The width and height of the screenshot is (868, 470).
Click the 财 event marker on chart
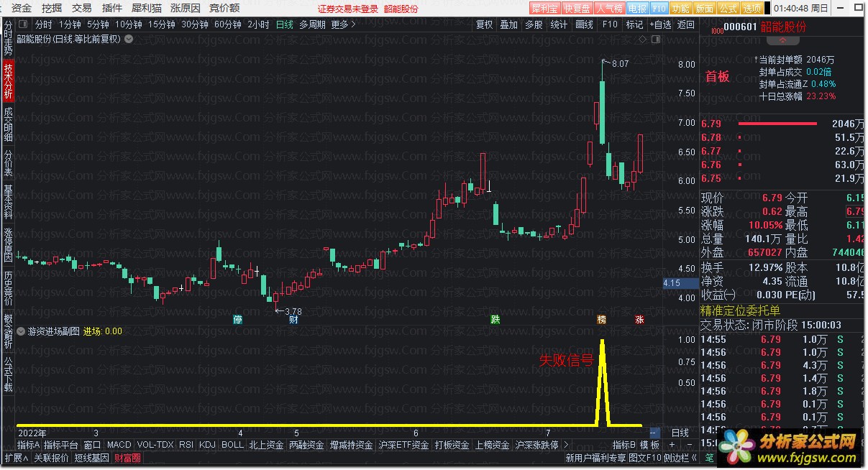point(293,320)
